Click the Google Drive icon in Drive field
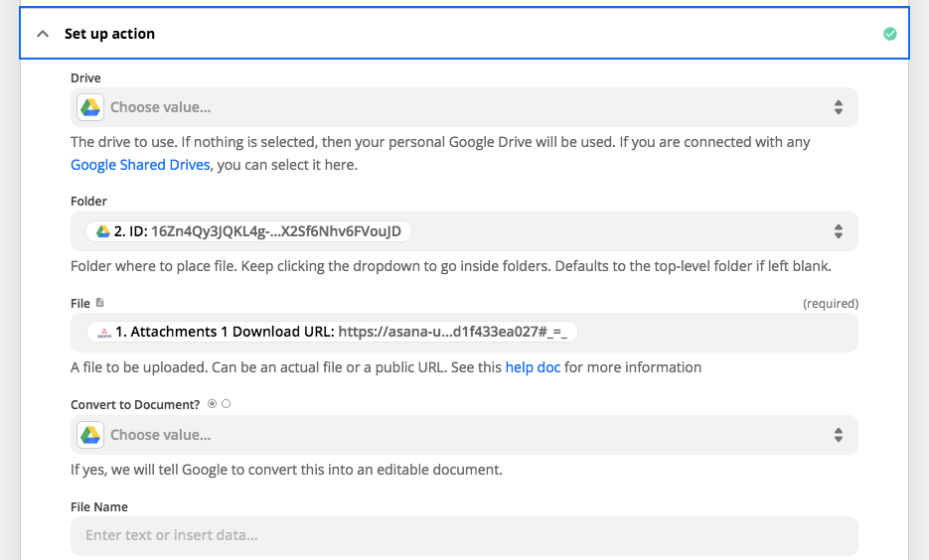The height and width of the screenshot is (560, 929). pyautogui.click(x=90, y=107)
